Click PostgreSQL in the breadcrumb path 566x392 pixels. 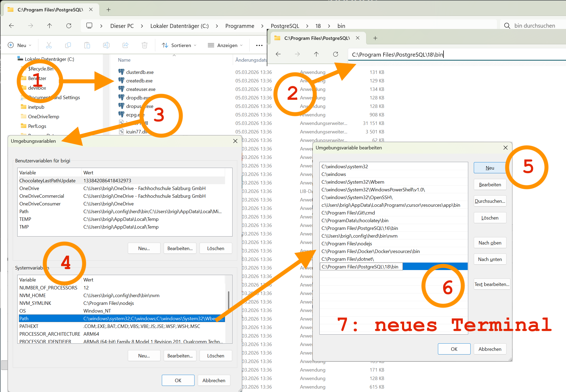[285, 26]
